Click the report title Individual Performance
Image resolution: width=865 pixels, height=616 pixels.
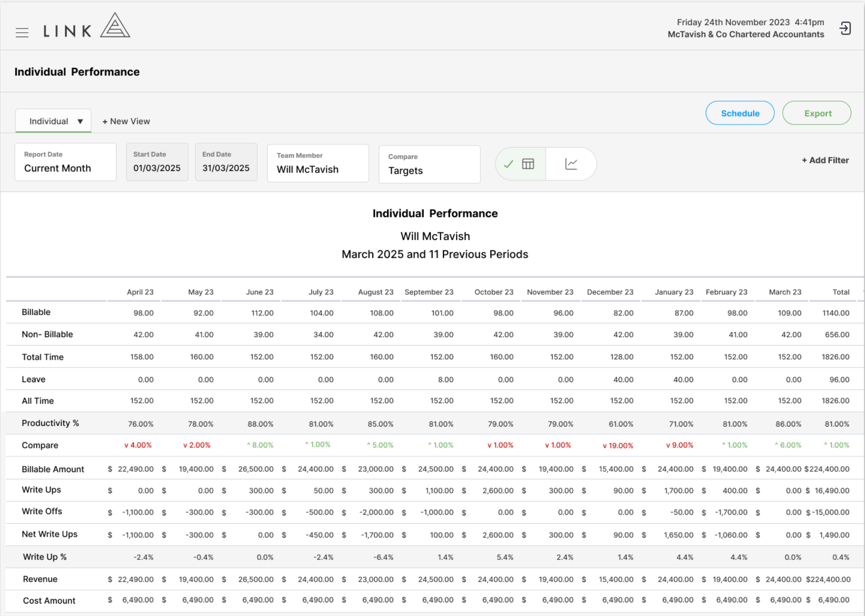click(435, 213)
